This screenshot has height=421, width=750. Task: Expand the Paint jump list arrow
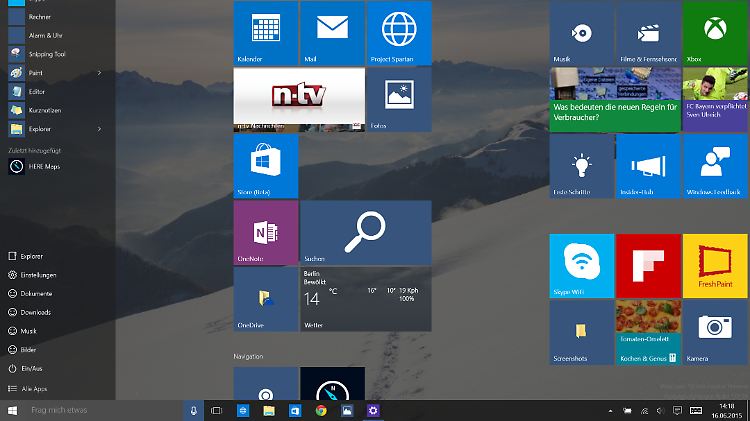tap(99, 73)
